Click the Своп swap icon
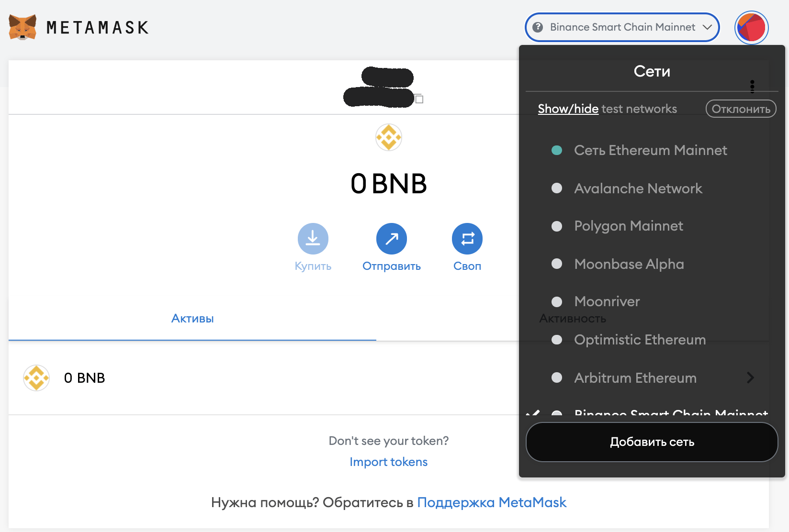This screenshot has height=532, width=789. coord(467,239)
